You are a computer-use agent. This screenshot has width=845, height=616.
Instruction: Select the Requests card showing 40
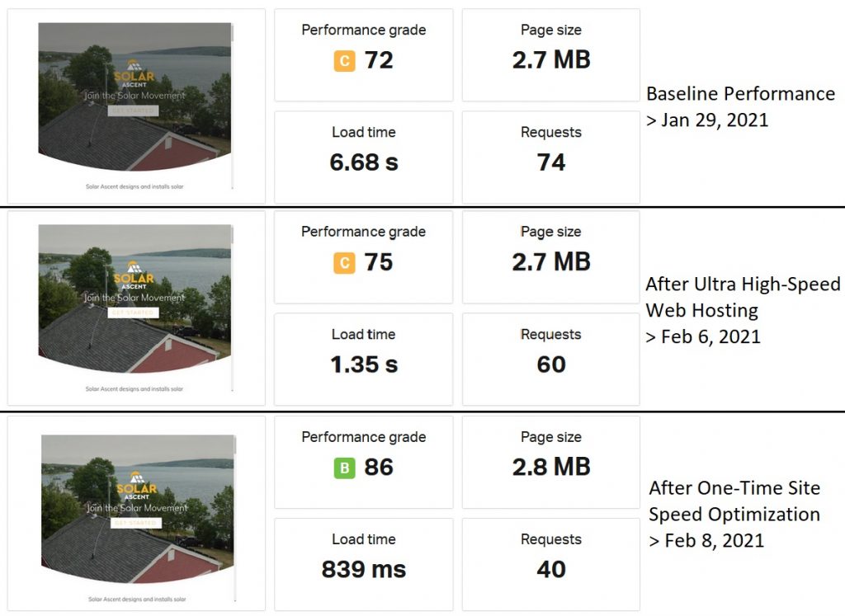(x=550, y=564)
